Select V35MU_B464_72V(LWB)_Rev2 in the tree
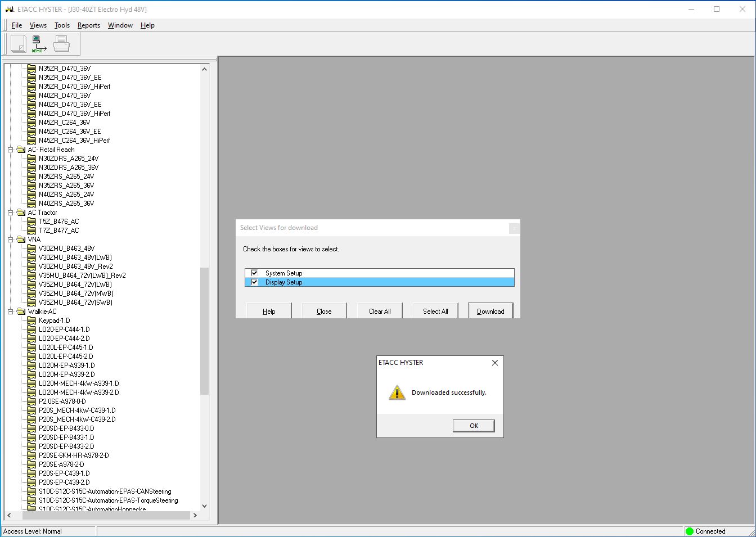This screenshot has width=756, height=537. pos(82,276)
